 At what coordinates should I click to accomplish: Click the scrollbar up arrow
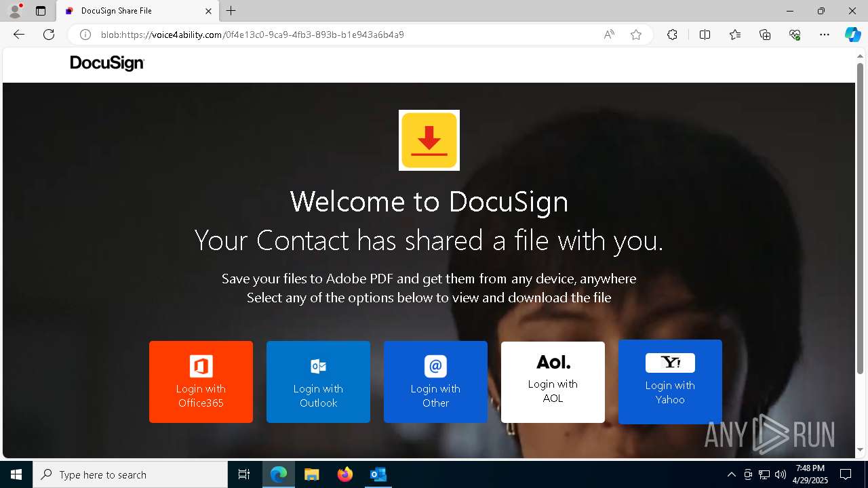860,56
